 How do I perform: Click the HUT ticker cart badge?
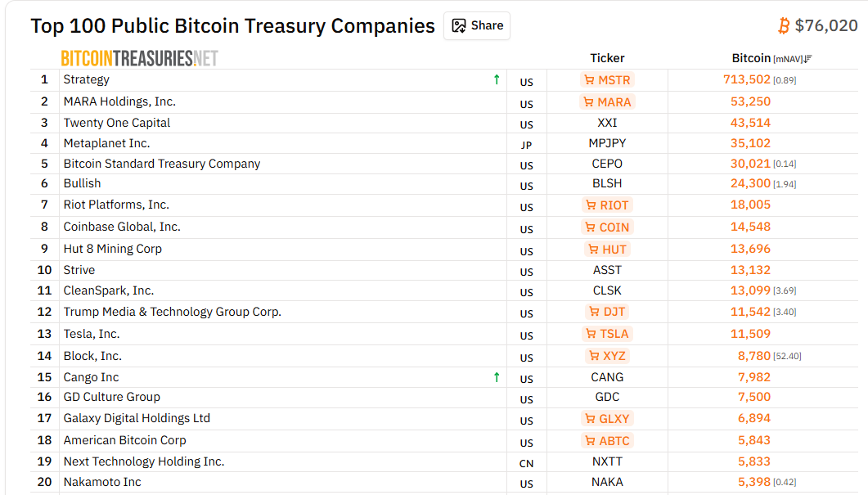click(x=607, y=250)
